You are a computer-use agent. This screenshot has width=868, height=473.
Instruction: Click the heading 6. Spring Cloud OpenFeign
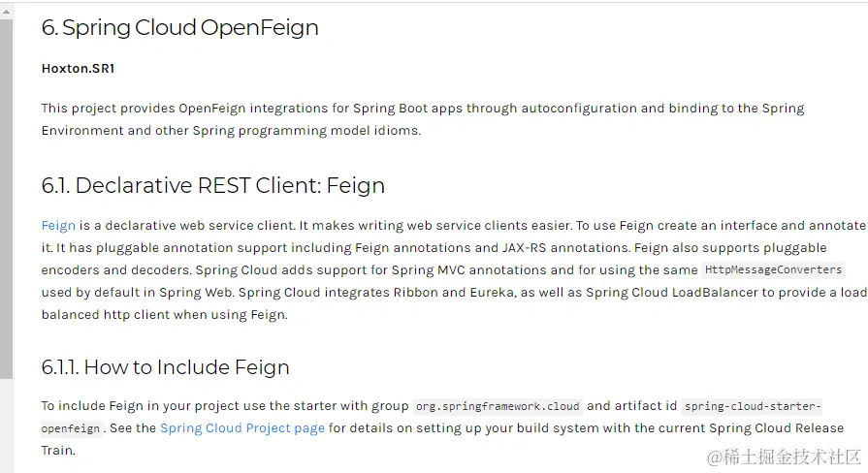[x=180, y=28]
